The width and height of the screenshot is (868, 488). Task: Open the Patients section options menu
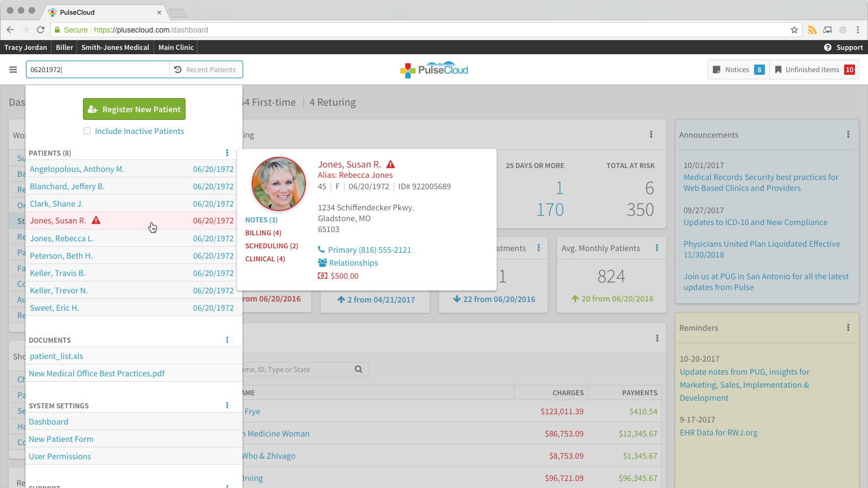pos(227,153)
